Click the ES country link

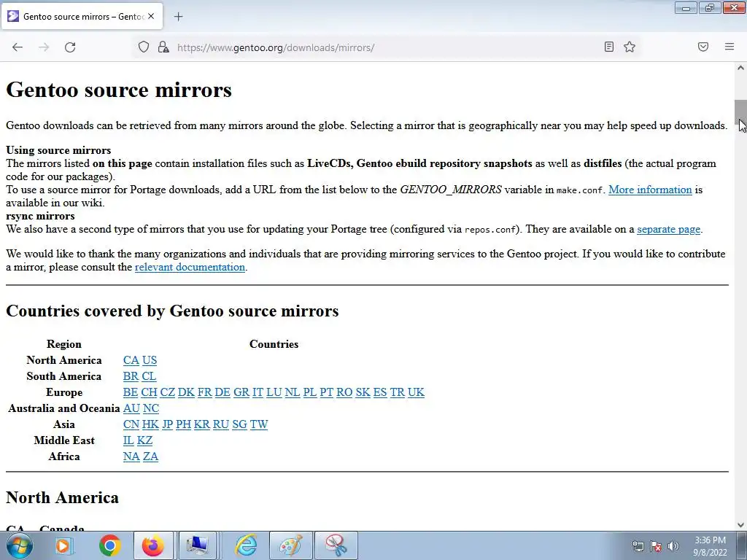point(380,392)
